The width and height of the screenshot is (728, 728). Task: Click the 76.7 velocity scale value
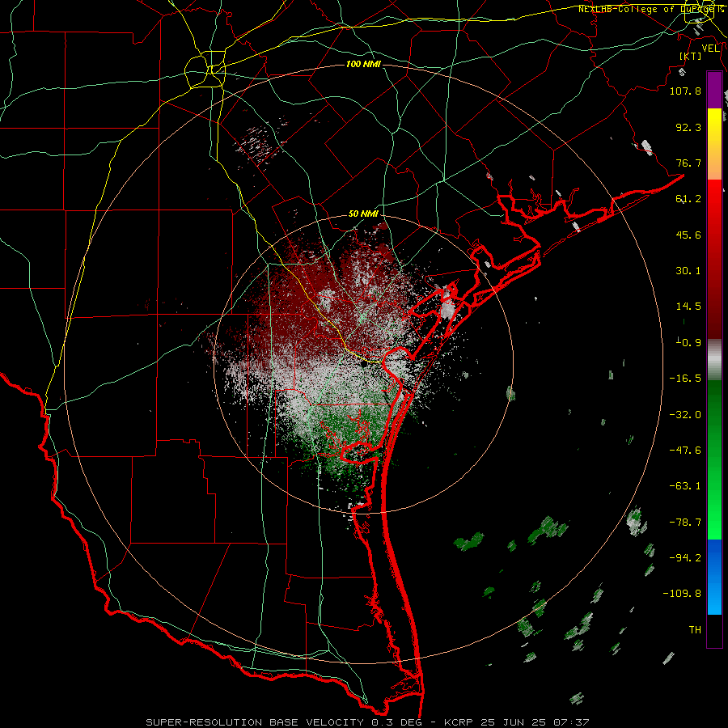coord(688,163)
